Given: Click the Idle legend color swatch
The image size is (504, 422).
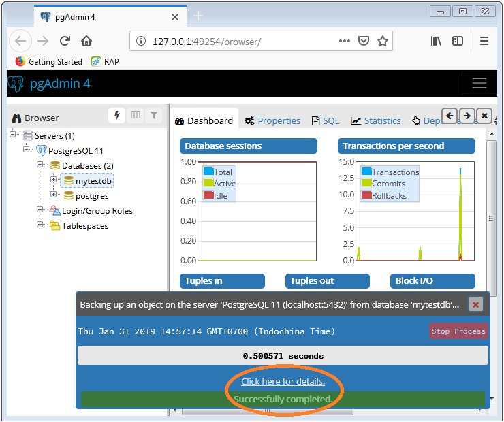Looking at the screenshot, I should 208,195.
